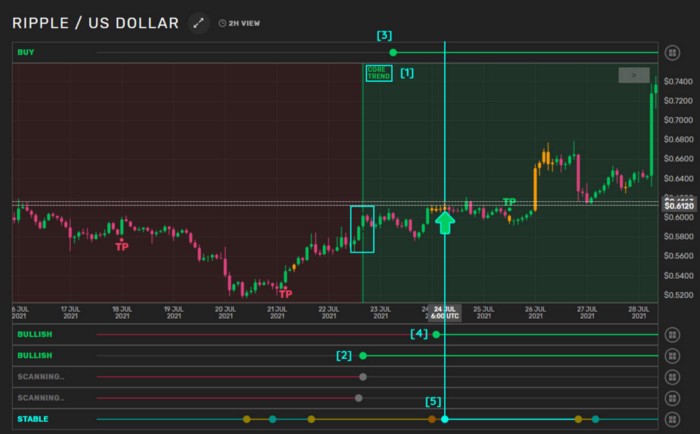Click the green TP marker on 25 Jul

click(509, 202)
